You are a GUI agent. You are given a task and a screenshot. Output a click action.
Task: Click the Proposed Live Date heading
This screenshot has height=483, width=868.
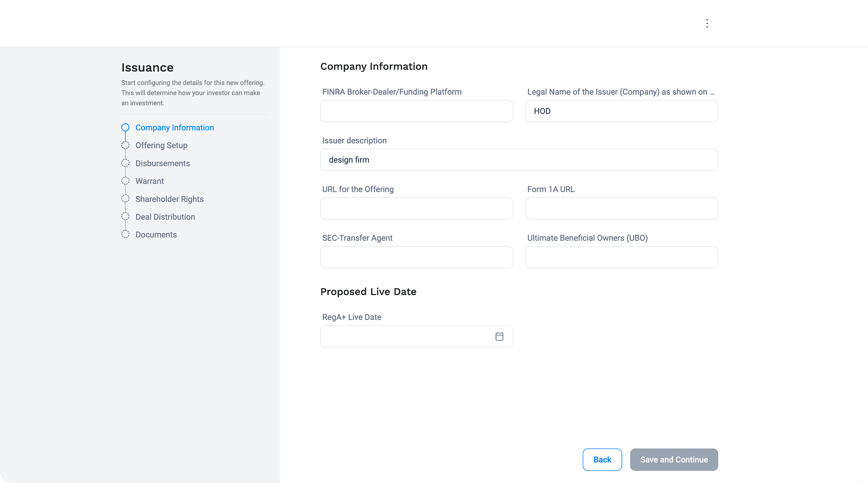click(x=369, y=292)
